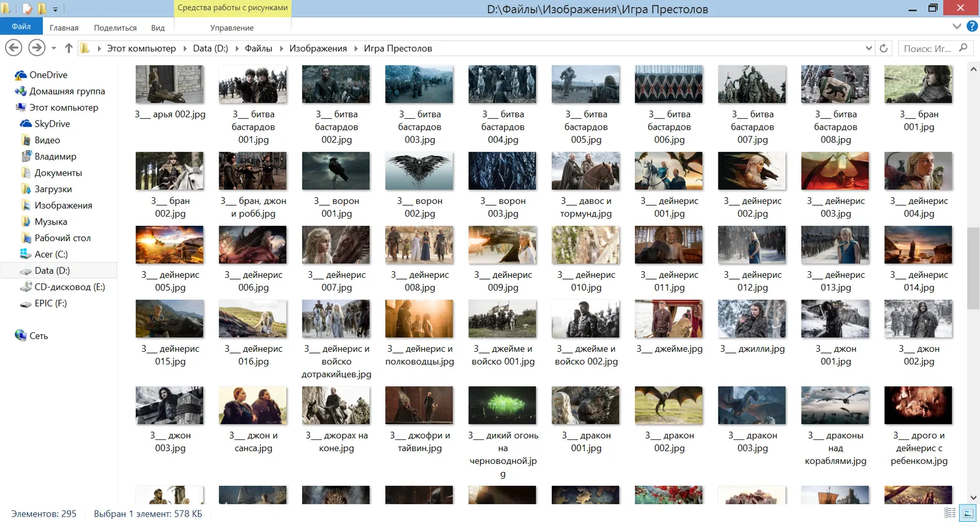This screenshot has width=980, height=522.
Task: Select the битва бастардов 004.jpg thumbnail
Action: click(502, 84)
